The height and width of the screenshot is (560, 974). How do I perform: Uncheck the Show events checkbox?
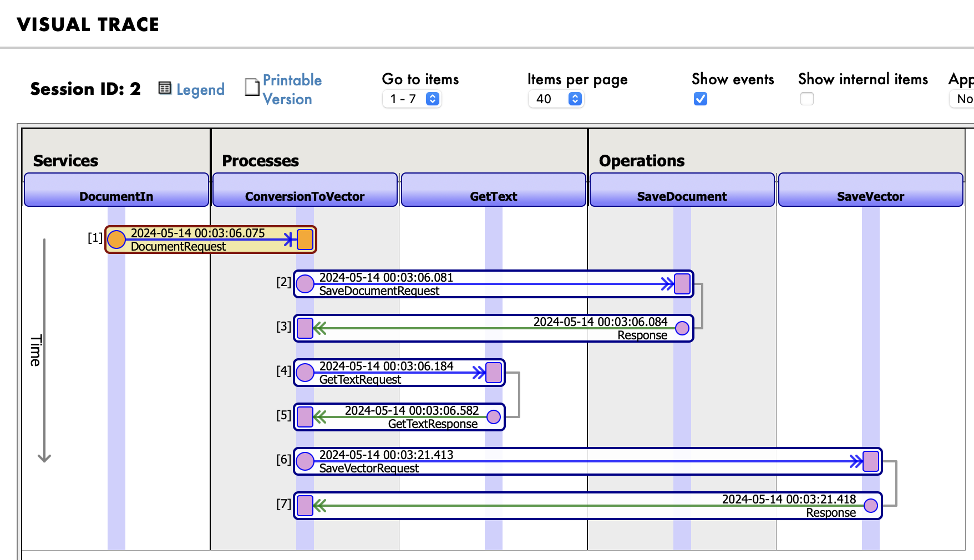(701, 99)
